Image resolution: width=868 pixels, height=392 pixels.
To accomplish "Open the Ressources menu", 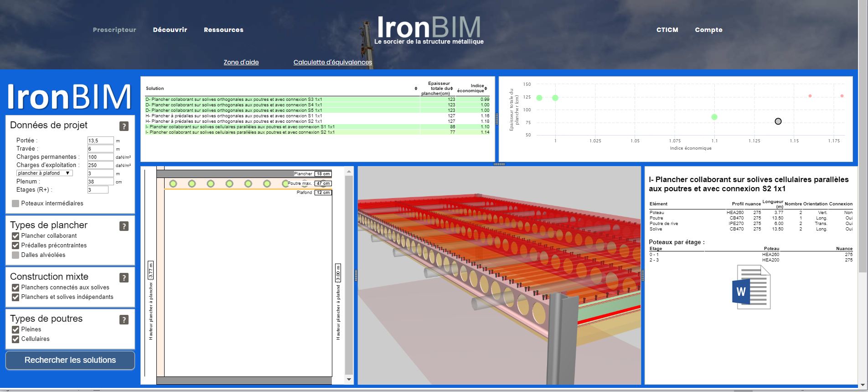I will point(223,30).
